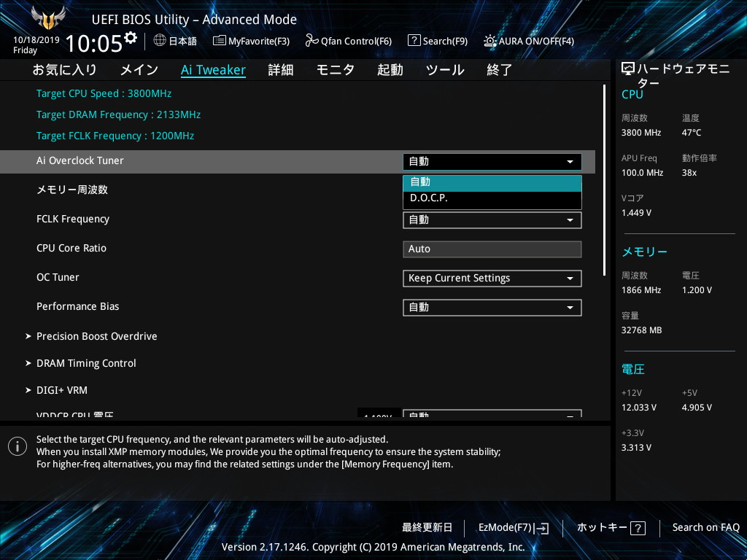Viewport: 747px width, 560px height.
Task: Click the +12V 12.033 V reading
Action: coord(639,408)
